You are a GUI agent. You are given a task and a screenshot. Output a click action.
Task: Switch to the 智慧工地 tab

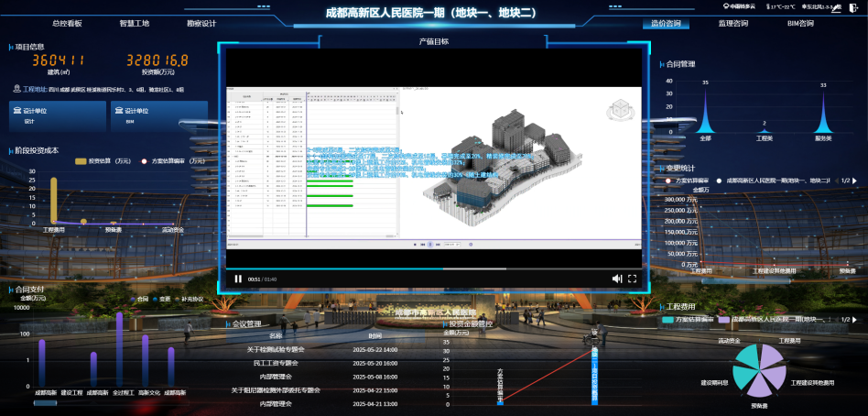pos(134,23)
